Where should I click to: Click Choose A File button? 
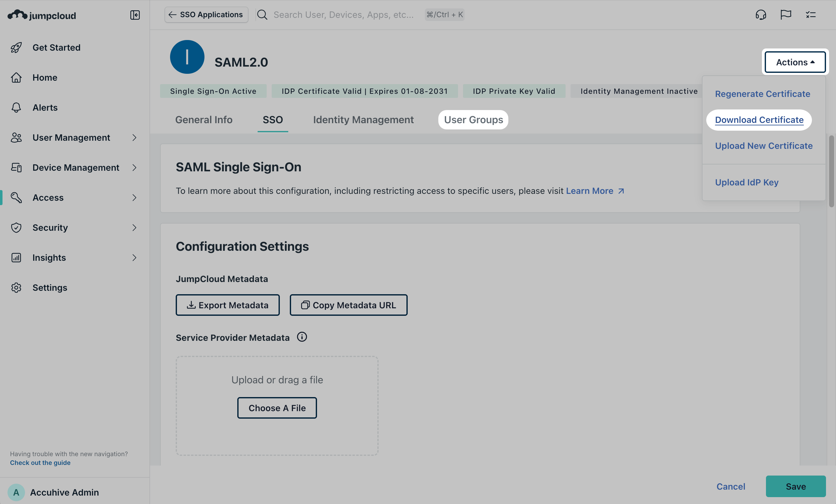(277, 408)
